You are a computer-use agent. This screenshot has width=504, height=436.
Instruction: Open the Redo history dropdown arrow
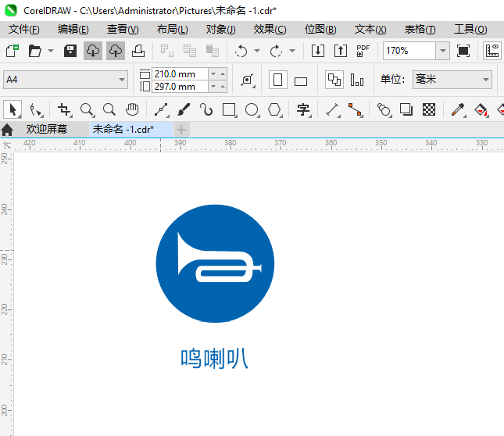click(292, 51)
